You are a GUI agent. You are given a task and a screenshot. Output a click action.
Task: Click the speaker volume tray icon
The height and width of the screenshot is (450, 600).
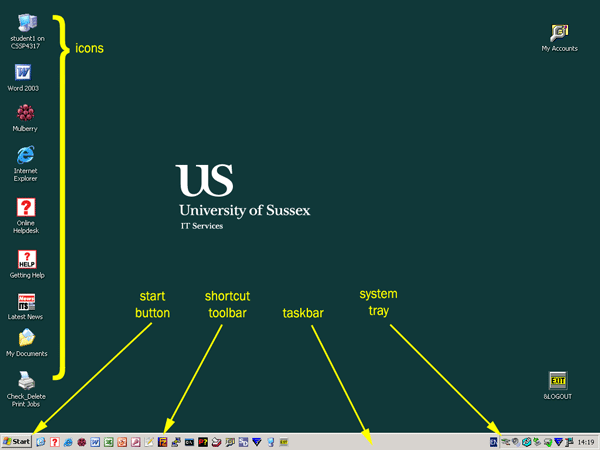click(x=515, y=442)
